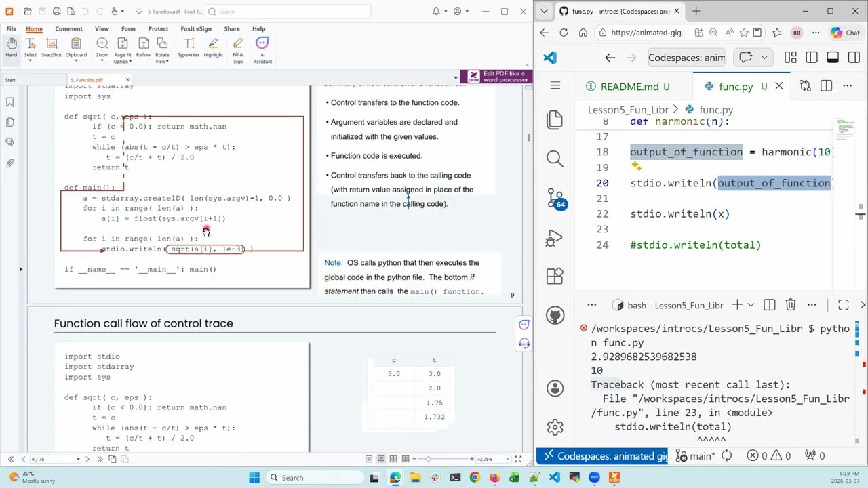Toggle VS Code secondary side bar
Viewport: 868px width, 488px height.
pyautogui.click(x=854, y=58)
